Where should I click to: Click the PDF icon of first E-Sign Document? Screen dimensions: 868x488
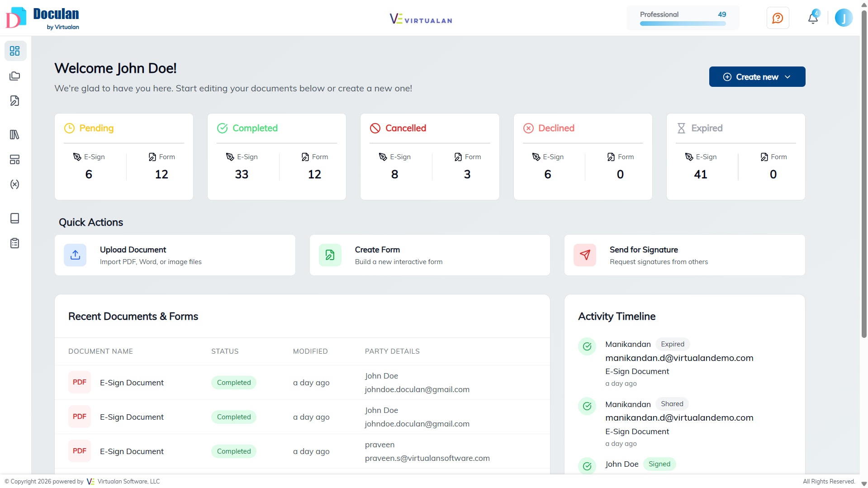point(80,382)
